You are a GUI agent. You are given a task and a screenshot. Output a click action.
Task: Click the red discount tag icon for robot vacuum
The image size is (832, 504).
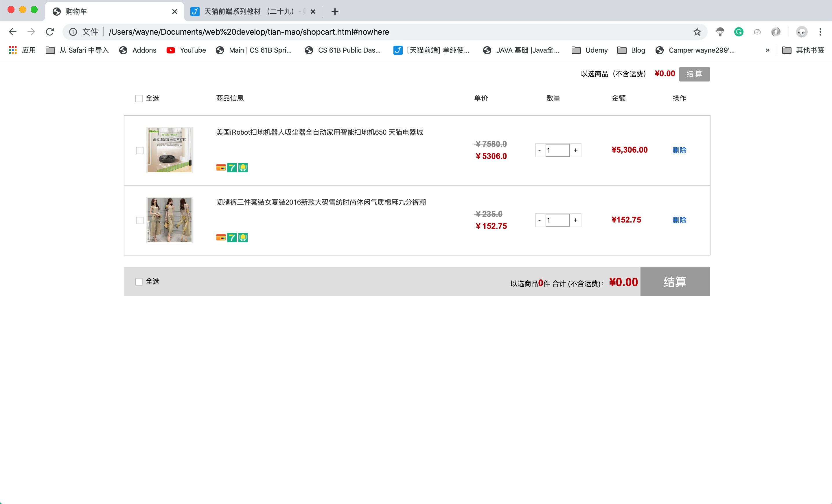pos(221,167)
